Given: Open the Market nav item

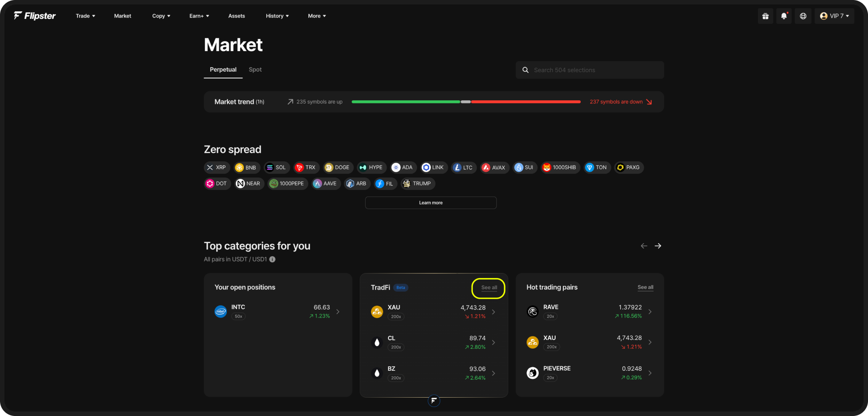Looking at the screenshot, I should (123, 16).
